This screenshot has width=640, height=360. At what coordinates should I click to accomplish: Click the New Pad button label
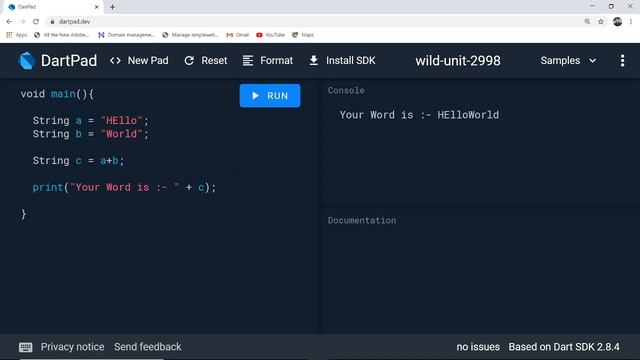tap(148, 60)
